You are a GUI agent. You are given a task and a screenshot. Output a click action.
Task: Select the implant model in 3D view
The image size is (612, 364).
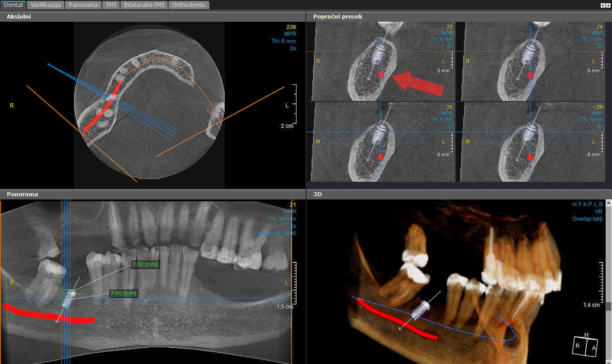(420, 310)
